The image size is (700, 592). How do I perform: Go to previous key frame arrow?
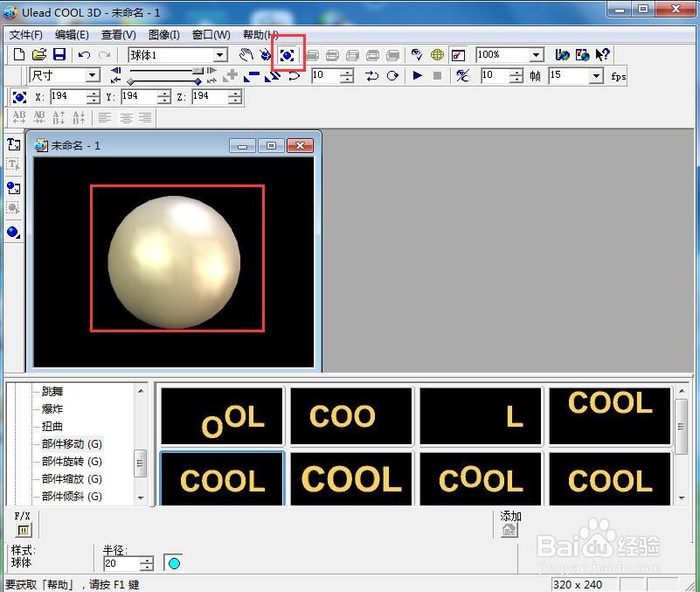(x=115, y=80)
